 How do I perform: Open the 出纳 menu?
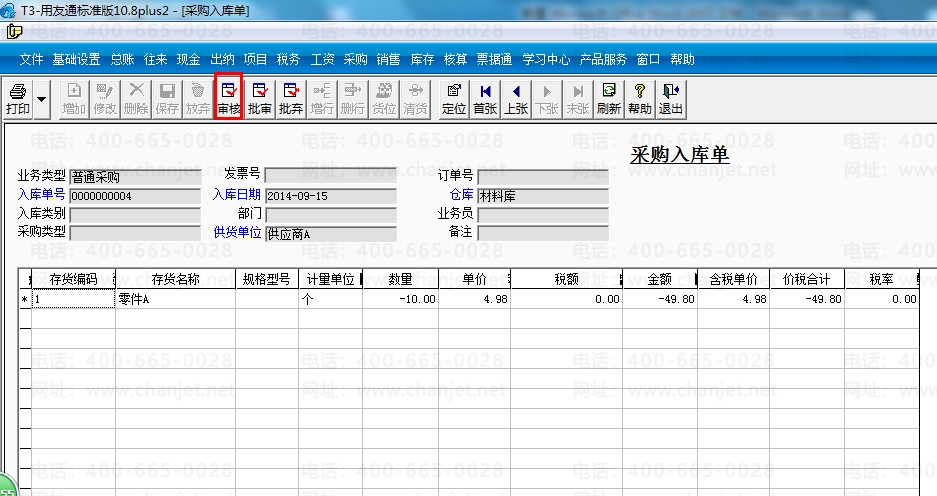(222, 59)
